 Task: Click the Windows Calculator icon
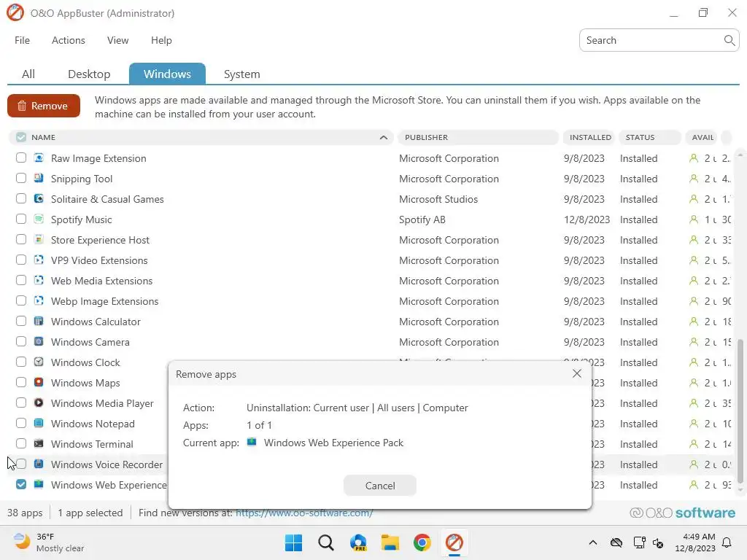[39, 322]
